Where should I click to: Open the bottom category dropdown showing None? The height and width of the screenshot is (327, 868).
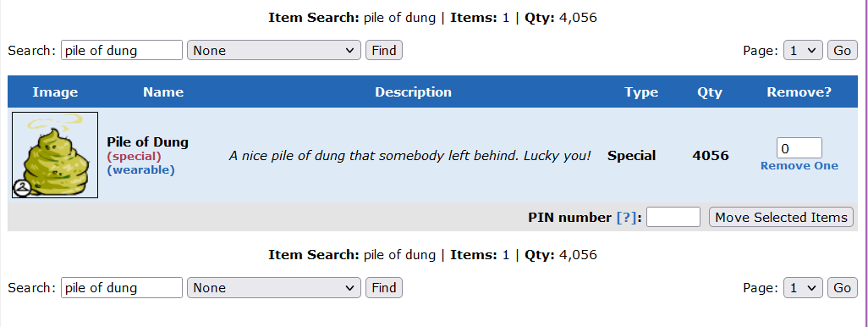pos(274,288)
